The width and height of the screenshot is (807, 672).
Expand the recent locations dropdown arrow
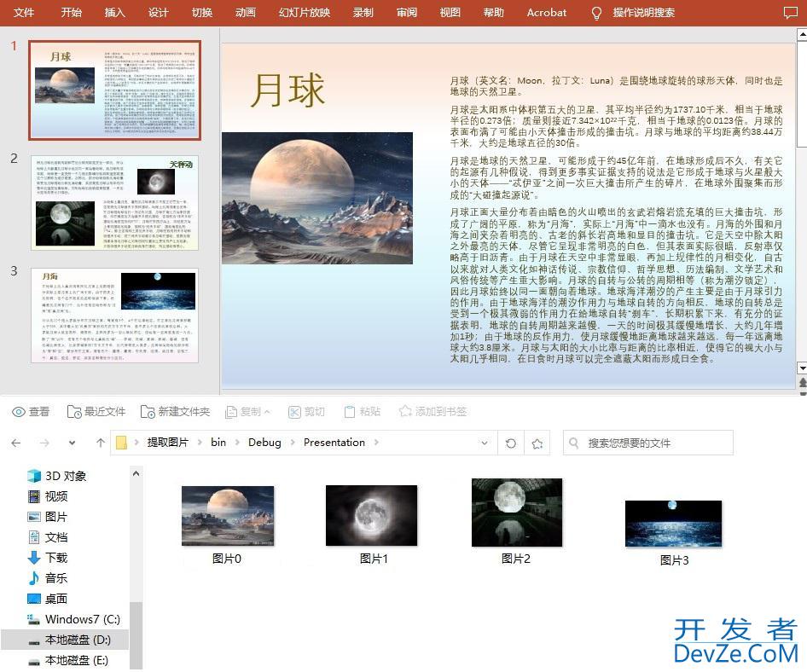pos(72,443)
